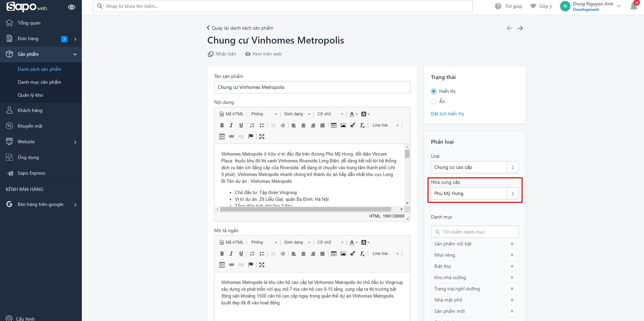Go to the next product arrow
This screenshot has height=321, width=644.
pos(520,28)
